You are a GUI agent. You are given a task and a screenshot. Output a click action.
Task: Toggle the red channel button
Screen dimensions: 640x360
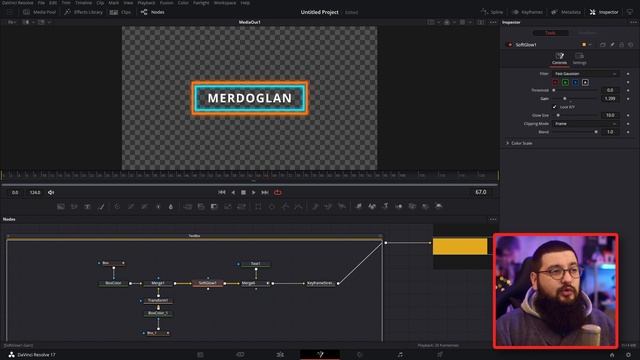(x=555, y=82)
